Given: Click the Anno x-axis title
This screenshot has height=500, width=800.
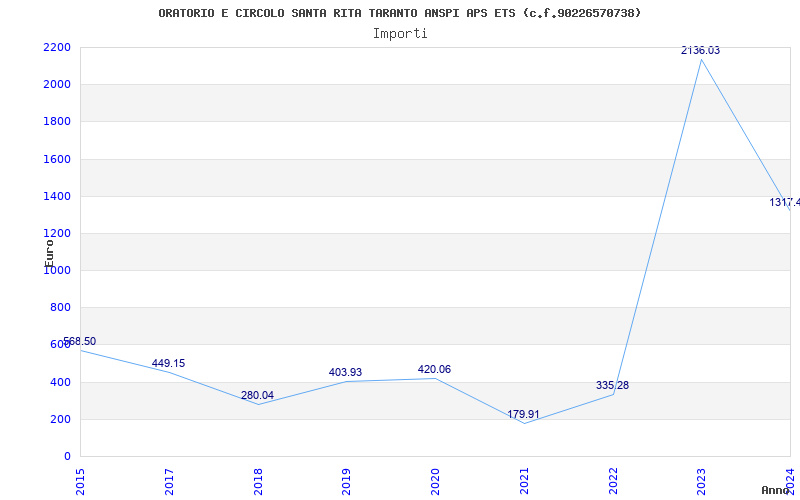Looking at the screenshot, I should pos(774,490).
